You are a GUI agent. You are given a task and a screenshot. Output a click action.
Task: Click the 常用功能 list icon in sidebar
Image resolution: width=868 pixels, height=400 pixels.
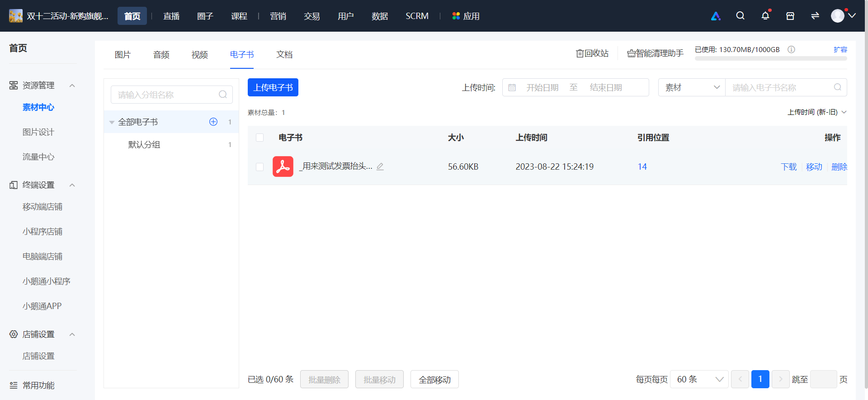tap(14, 386)
